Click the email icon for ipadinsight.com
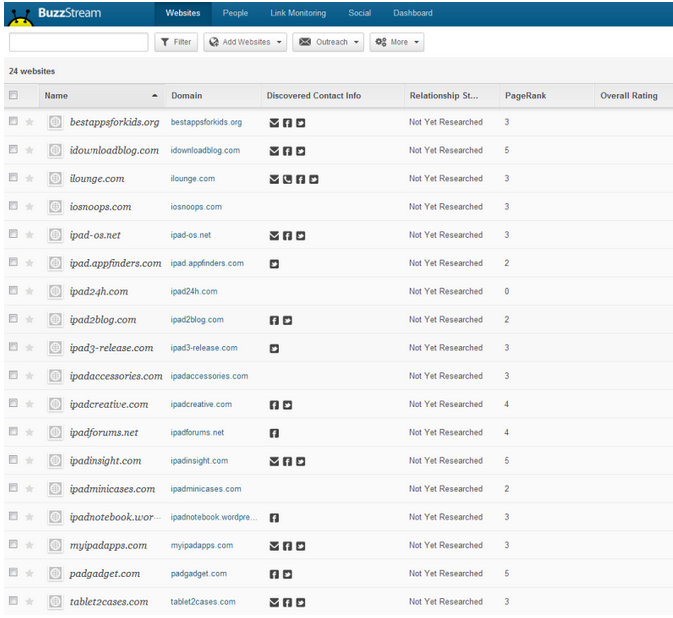 (274, 461)
